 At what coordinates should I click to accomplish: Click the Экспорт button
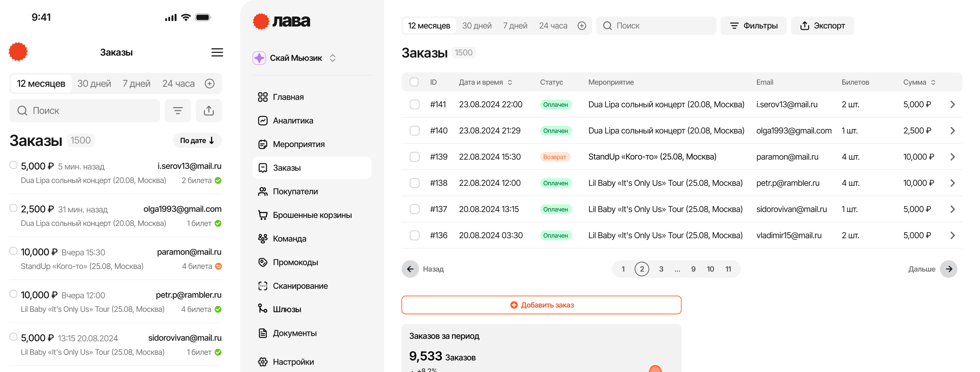(x=822, y=26)
